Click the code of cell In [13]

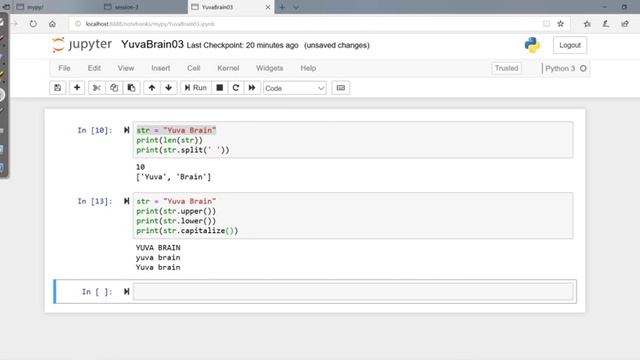tap(353, 216)
